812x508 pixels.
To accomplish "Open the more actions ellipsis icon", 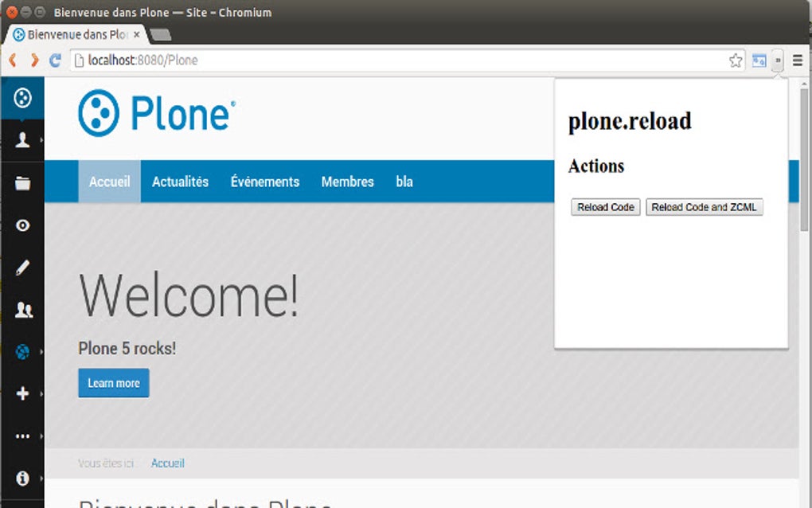I will (21, 436).
